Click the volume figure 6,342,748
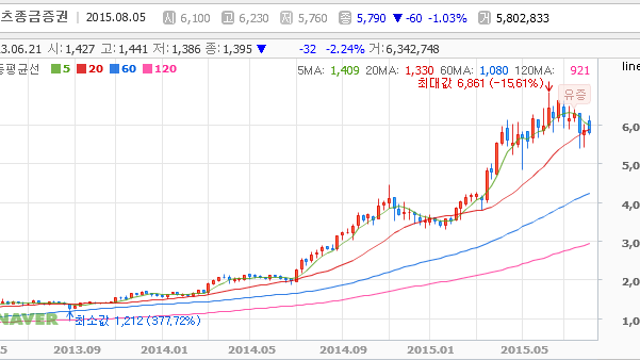640x360 pixels. click(413, 49)
